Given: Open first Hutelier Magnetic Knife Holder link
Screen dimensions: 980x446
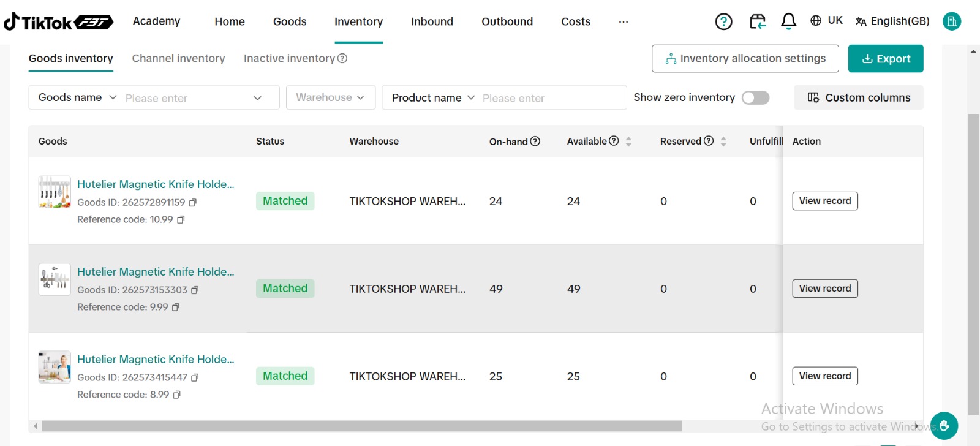Looking at the screenshot, I should coord(156,184).
